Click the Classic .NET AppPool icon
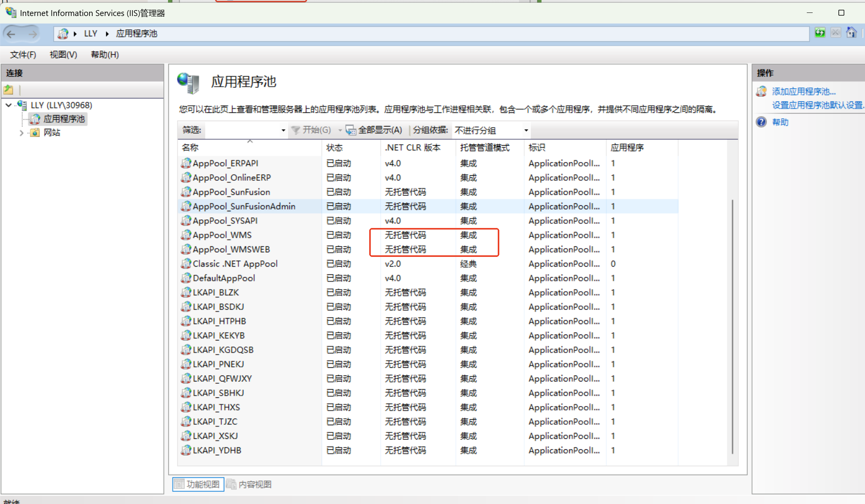The height and width of the screenshot is (504, 865). pyautogui.click(x=186, y=264)
